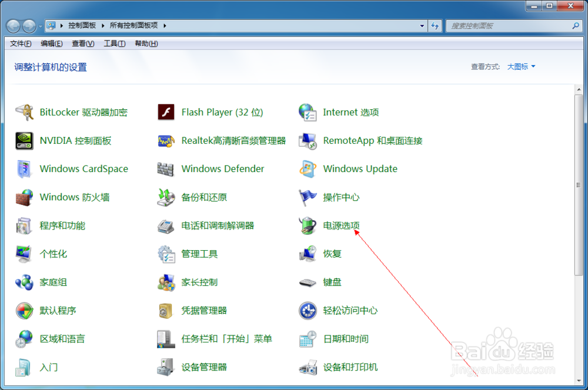Click the scrollbar up arrow
Screen dimensions: 588x390
tap(579, 89)
